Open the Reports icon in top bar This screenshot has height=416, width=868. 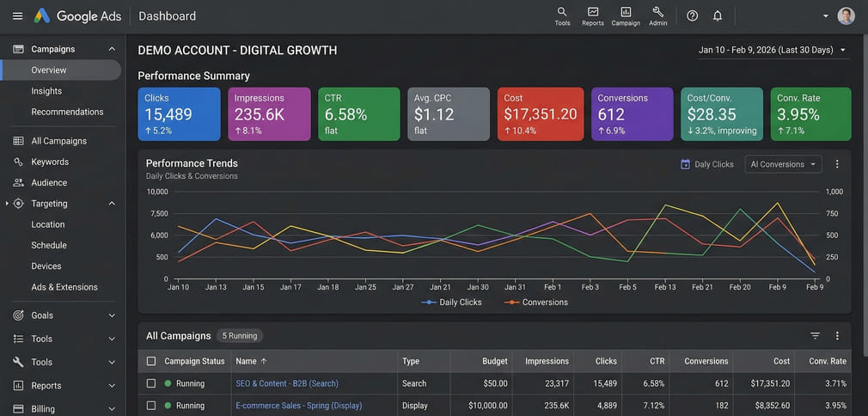[x=592, y=15]
